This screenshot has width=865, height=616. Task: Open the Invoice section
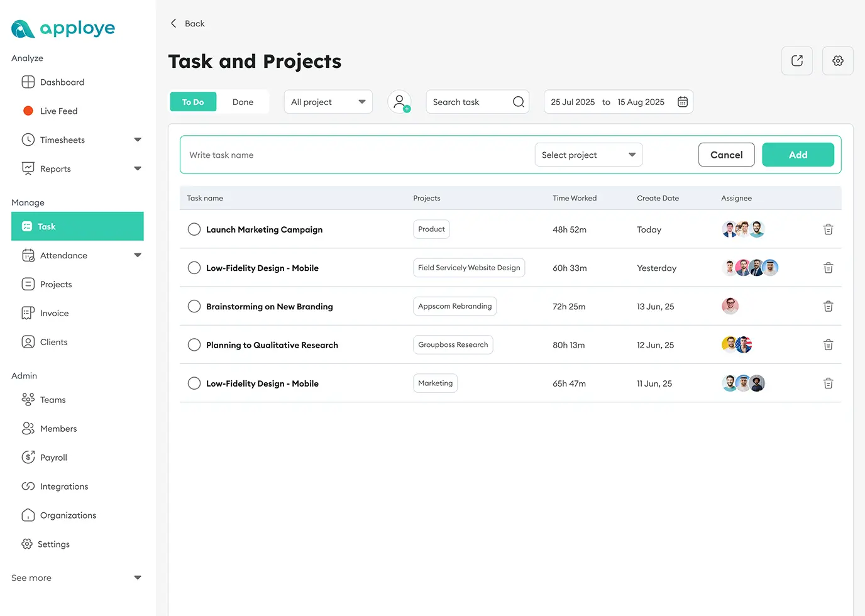pyautogui.click(x=53, y=313)
